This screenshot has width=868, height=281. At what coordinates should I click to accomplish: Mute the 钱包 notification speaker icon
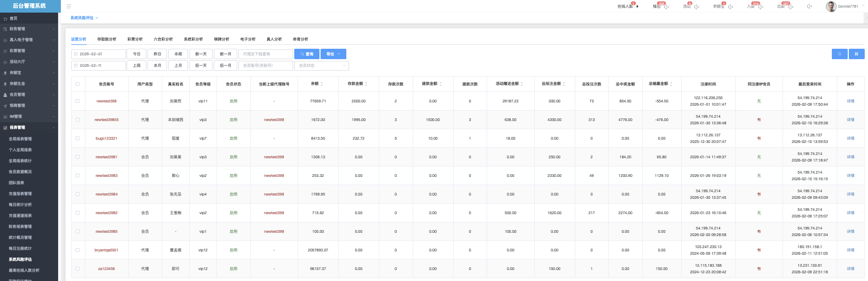pyautogui.click(x=667, y=7)
